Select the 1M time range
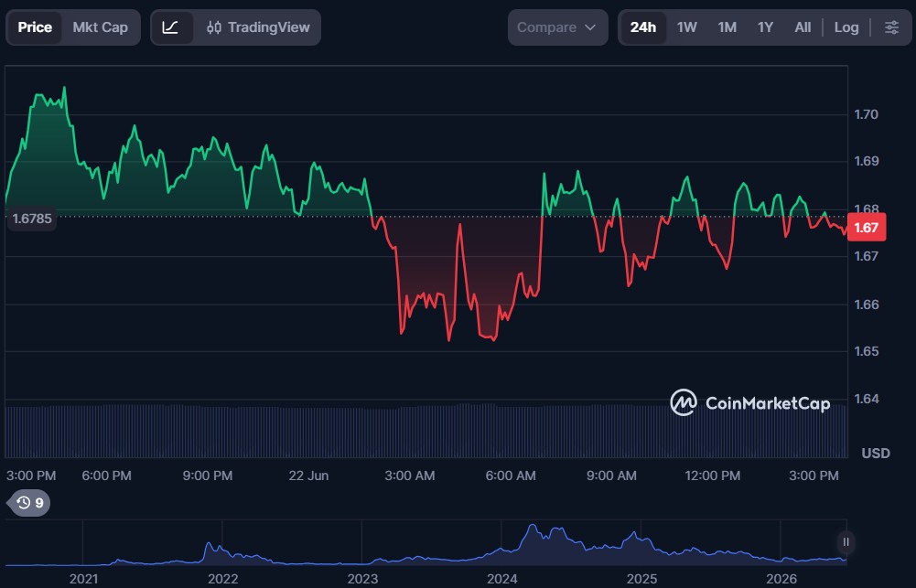Viewport: 916px width, 588px height. (727, 27)
